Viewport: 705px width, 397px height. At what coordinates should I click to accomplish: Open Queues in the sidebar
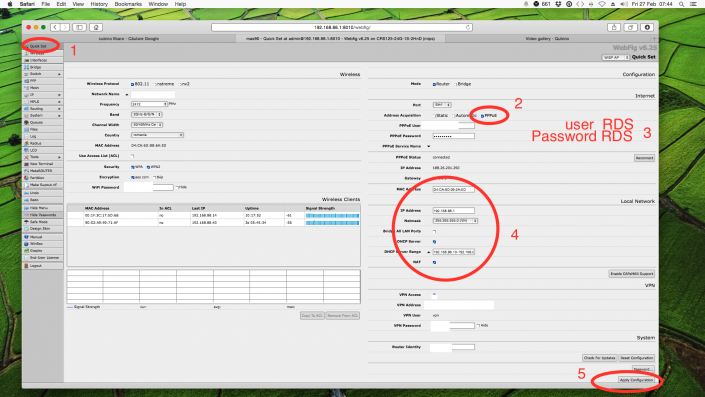[x=43, y=122]
